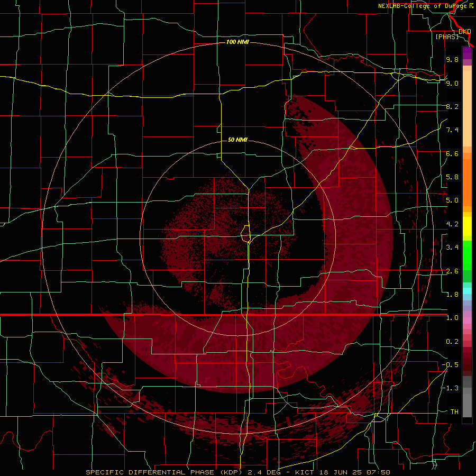This screenshot has height=476, width=476.
Task: Click the gray swatch at the bottom of the color bar
Action: pos(467,405)
